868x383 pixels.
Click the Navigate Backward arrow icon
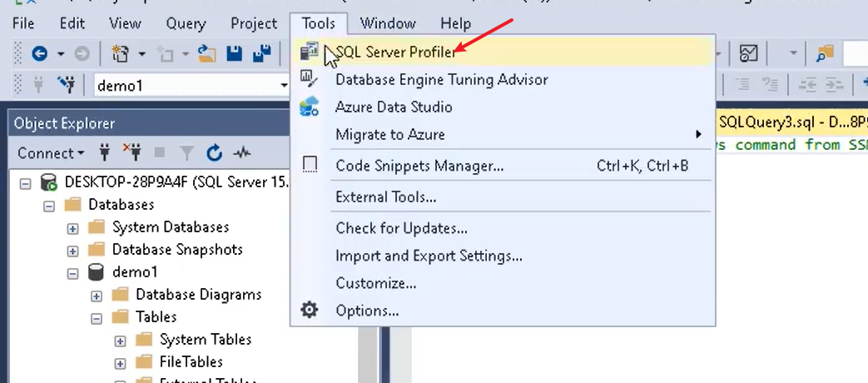pyautogui.click(x=40, y=53)
